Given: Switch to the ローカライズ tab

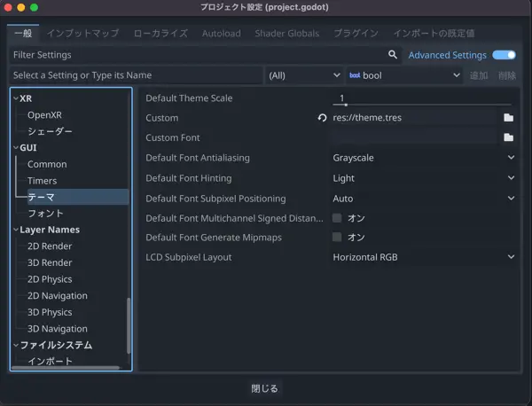Looking at the screenshot, I should [160, 33].
